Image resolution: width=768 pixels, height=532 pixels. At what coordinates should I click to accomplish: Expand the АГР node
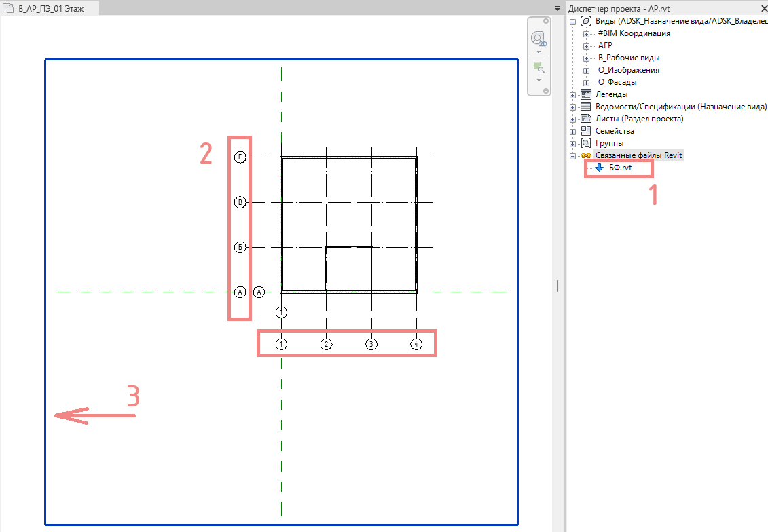(x=586, y=46)
